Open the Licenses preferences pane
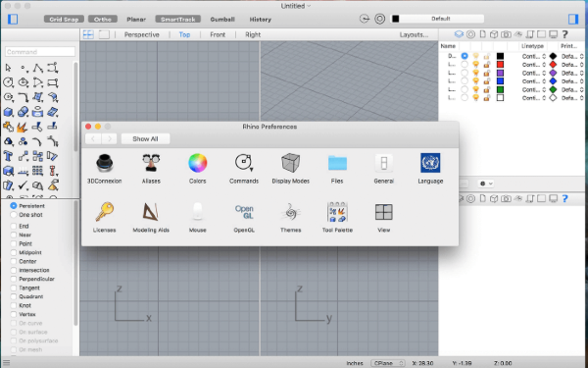Image resolution: width=588 pixels, height=368 pixels. point(104,218)
